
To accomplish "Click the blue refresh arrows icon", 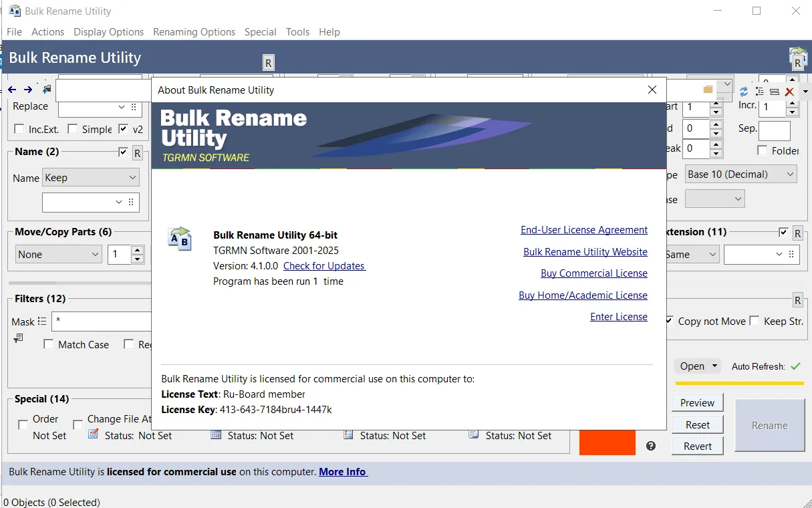I will point(743,91).
